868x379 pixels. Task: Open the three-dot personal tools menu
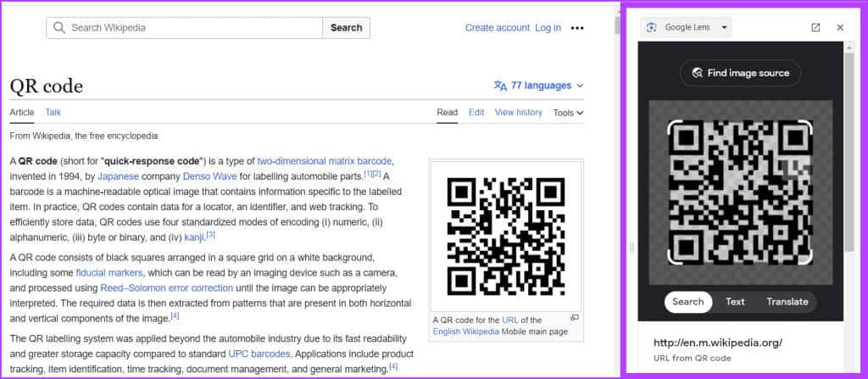(576, 28)
